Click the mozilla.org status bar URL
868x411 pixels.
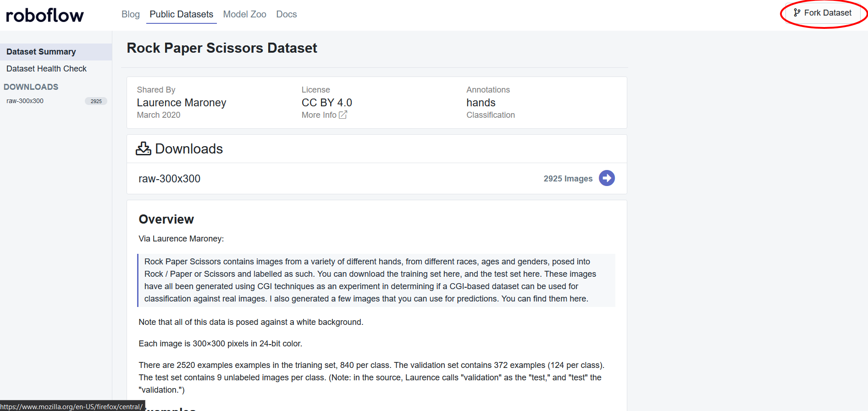click(x=72, y=407)
